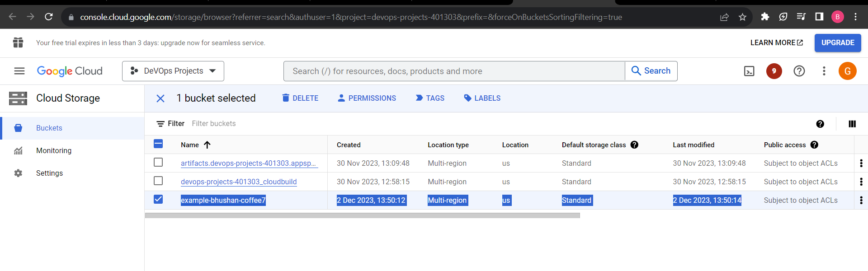Viewport: 868px width, 271px height.
Task: Open Settings in the Cloud Storage sidebar
Action: coord(49,173)
